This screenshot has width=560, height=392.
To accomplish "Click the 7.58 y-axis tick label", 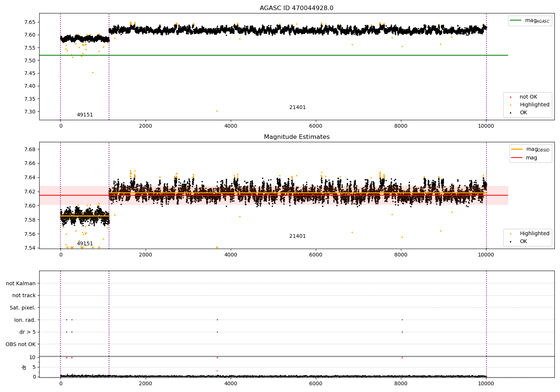I will [29, 220].
